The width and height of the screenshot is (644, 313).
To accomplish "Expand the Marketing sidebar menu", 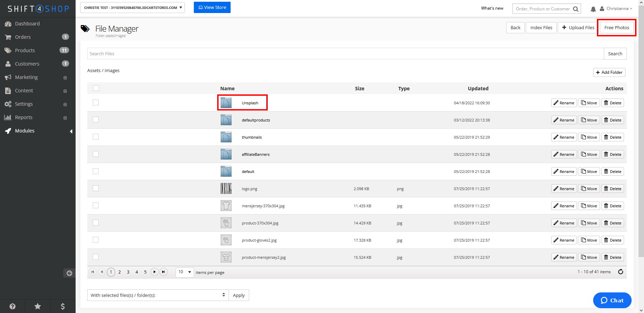I will tap(26, 77).
